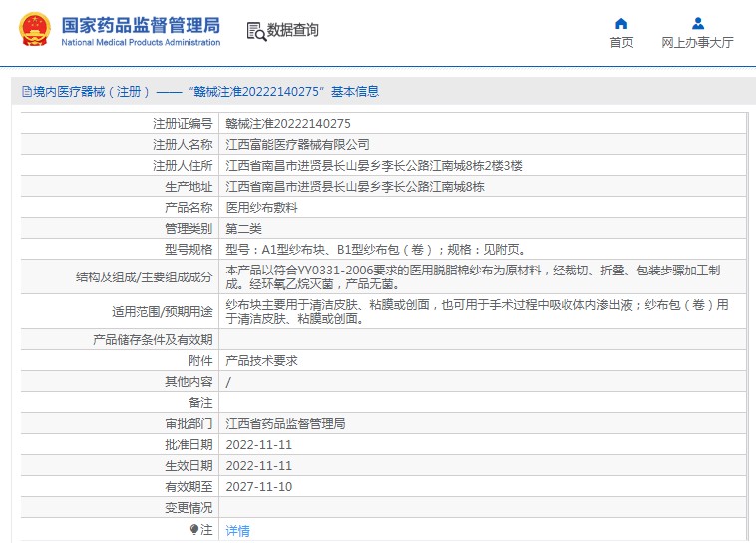The image size is (756, 543).
Task: Click the 有效期至 label
Action: click(189, 487)
